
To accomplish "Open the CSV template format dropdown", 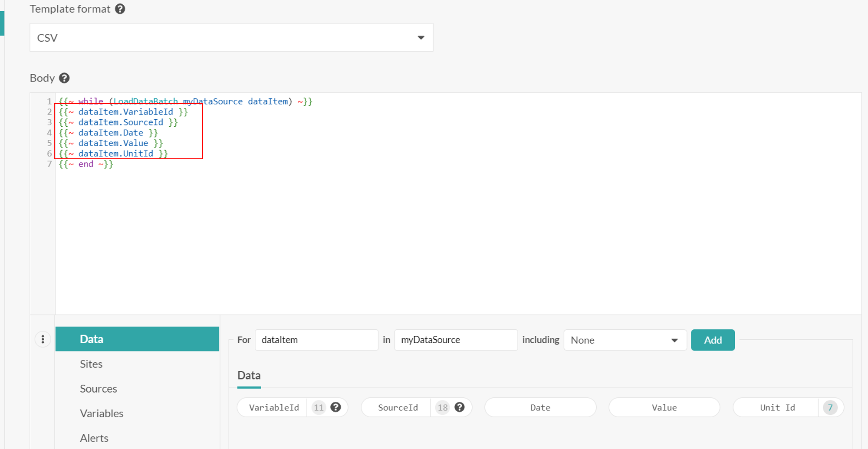I will tap(231, 37).
